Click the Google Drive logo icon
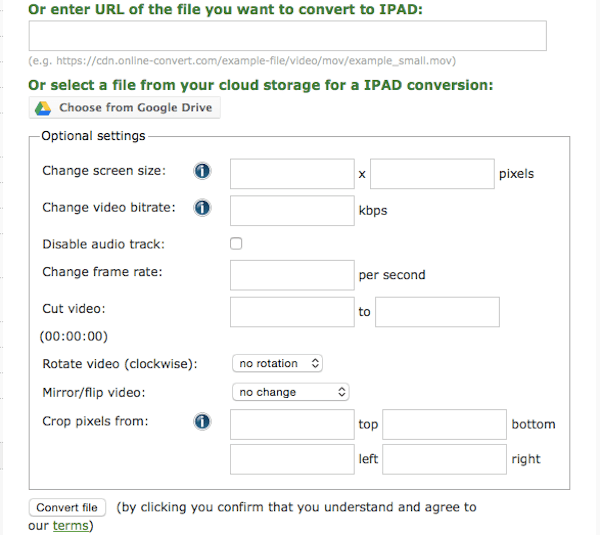 (x=43, y=108)
